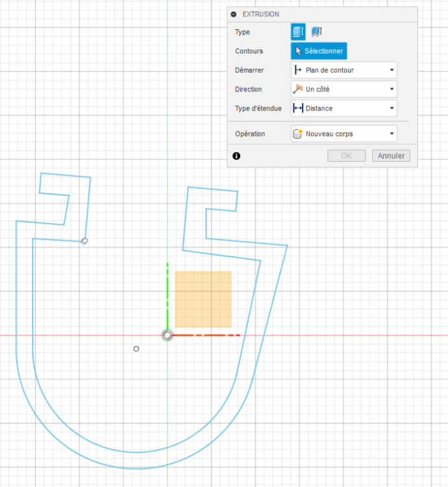Select the solid Extrude type icon
Image resolution: width=448 pixels, height=487 pixels.
point(298,32)
